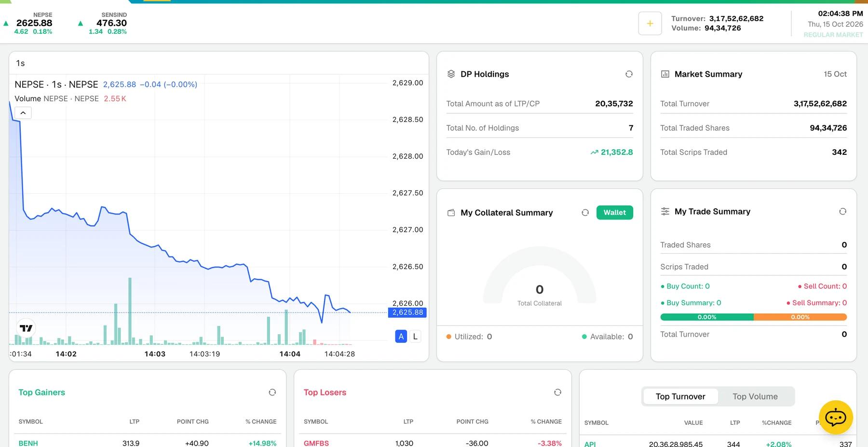Click the REGULAR MARKET status text
The width and height of the screenshot is (868, 447).
[833, 35]
